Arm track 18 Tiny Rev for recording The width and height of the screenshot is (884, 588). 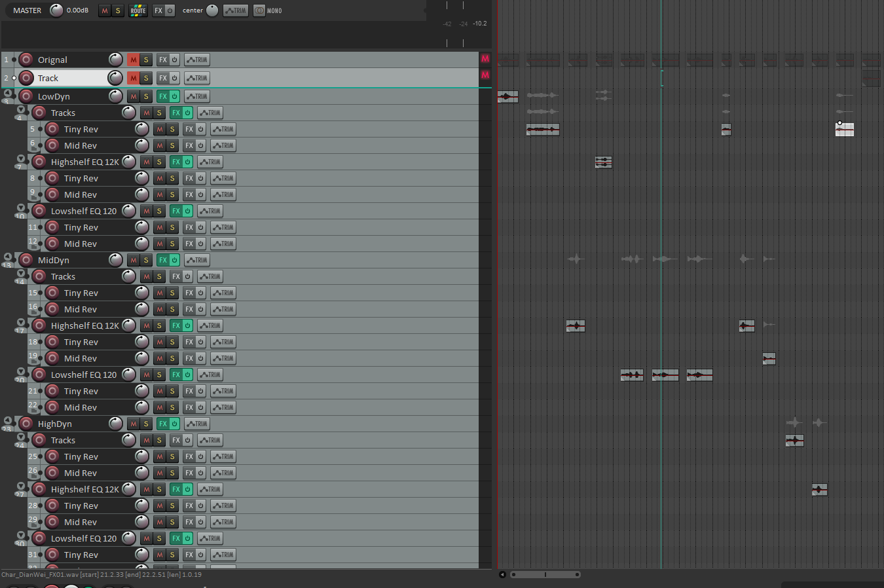click(52, 342)
